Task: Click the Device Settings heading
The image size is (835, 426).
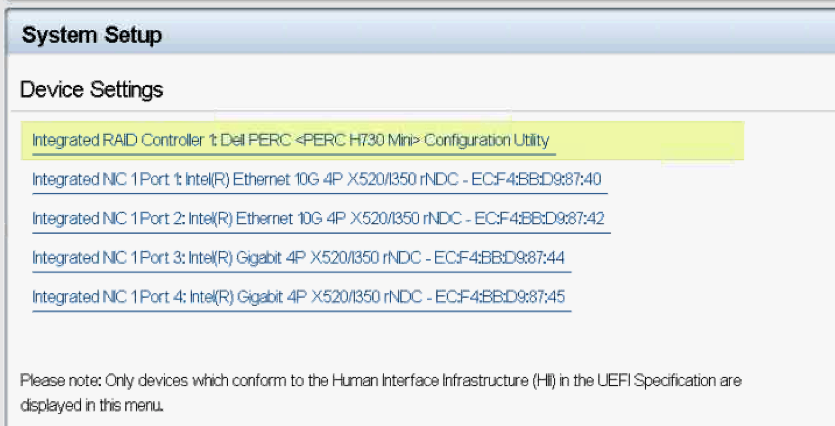Action: point(91,90)
